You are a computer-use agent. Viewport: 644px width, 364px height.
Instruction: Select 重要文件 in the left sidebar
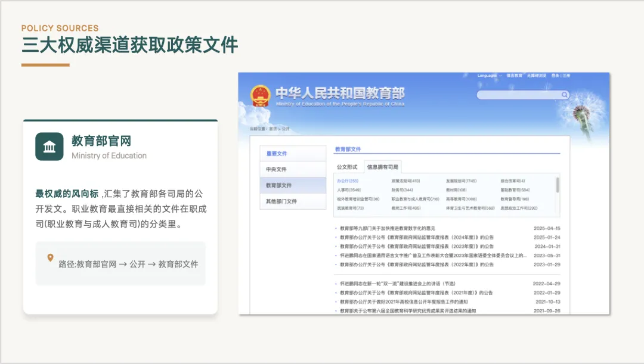(293, 154)
